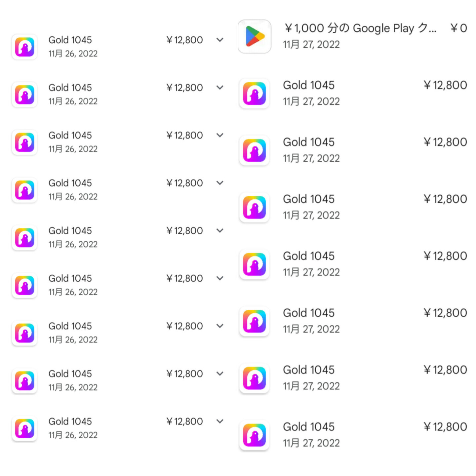
Task: Click the ¥0 price of Google Play credit
Action: point(458,28)
